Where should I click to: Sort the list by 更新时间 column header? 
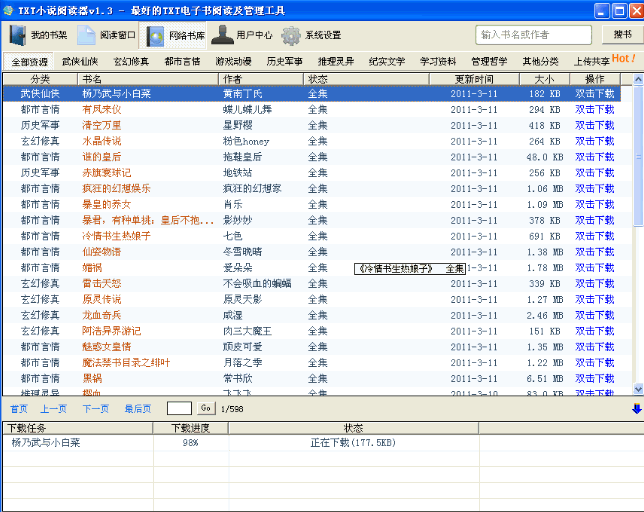(x=473, y=78)
